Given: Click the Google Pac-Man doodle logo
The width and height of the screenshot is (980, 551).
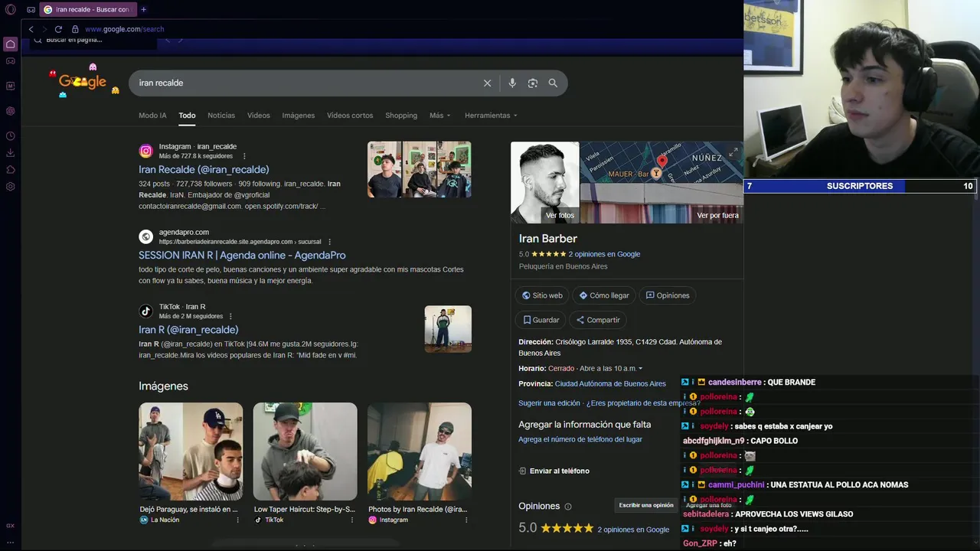Looking at the screenshot, I should [x=83, y=81].
